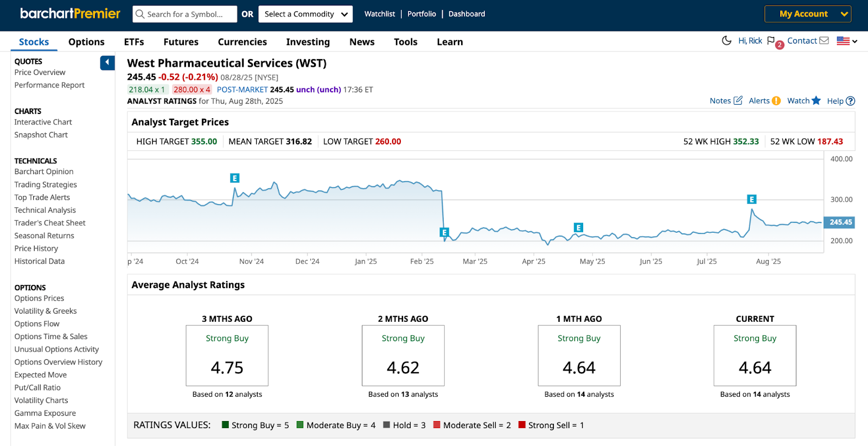868x446 pixels.
Task: Open the Currencies tab
Action: tap(242, 42)
